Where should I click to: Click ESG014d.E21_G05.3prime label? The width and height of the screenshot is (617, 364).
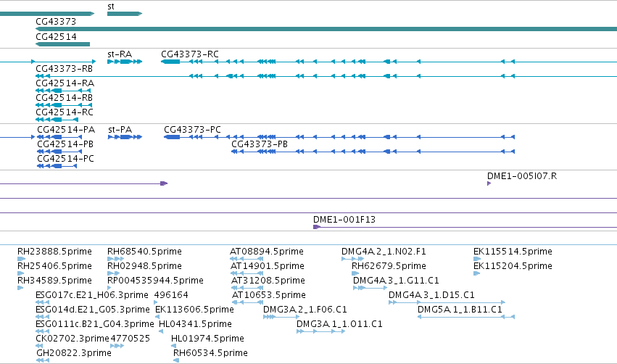click(x=93, y=310)
